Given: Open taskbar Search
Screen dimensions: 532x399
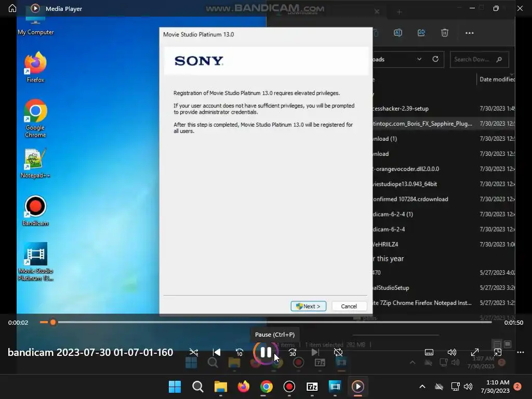Looking at the screenshot, I should pos(197,387).
